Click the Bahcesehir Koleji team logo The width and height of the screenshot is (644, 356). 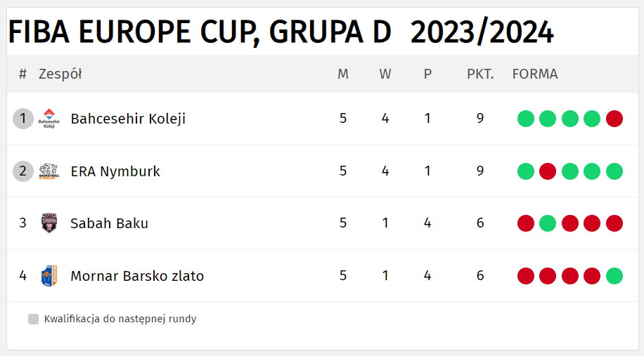[x=49, y=119]
